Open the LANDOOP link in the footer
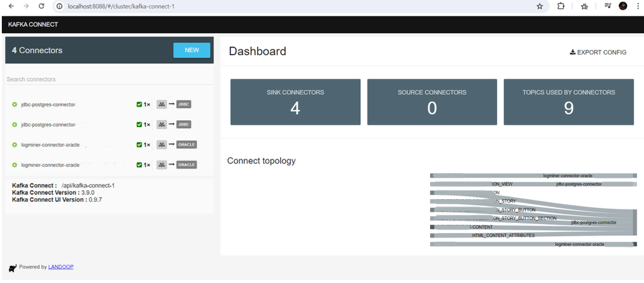This screenshot has width=644, height=283. [61, 267]
